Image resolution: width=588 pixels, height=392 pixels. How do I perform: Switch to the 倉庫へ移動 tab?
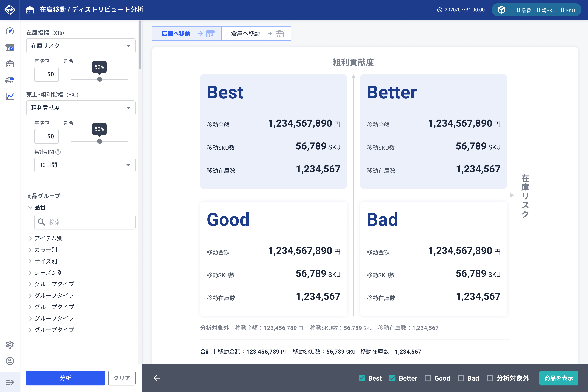pyautogui.click(x=256, y=33)
